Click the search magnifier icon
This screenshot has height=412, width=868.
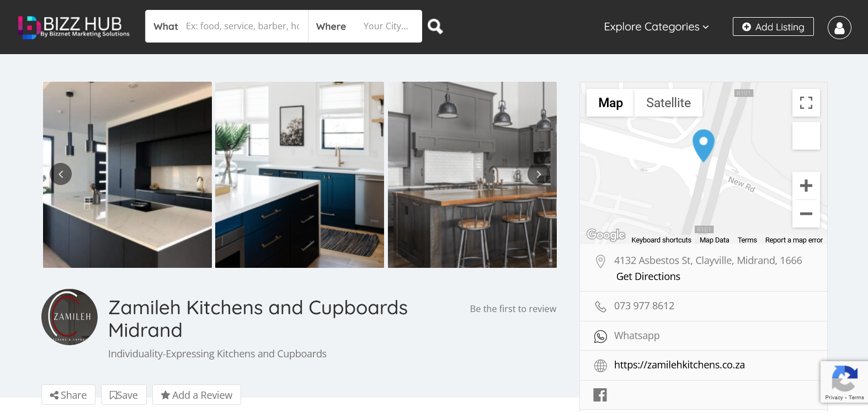[435, 27]
